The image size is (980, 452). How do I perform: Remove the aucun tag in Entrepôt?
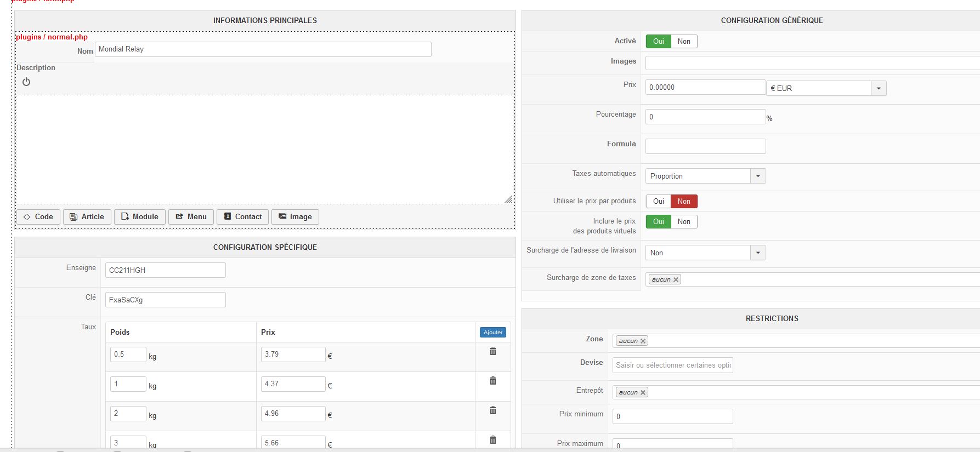643,392
